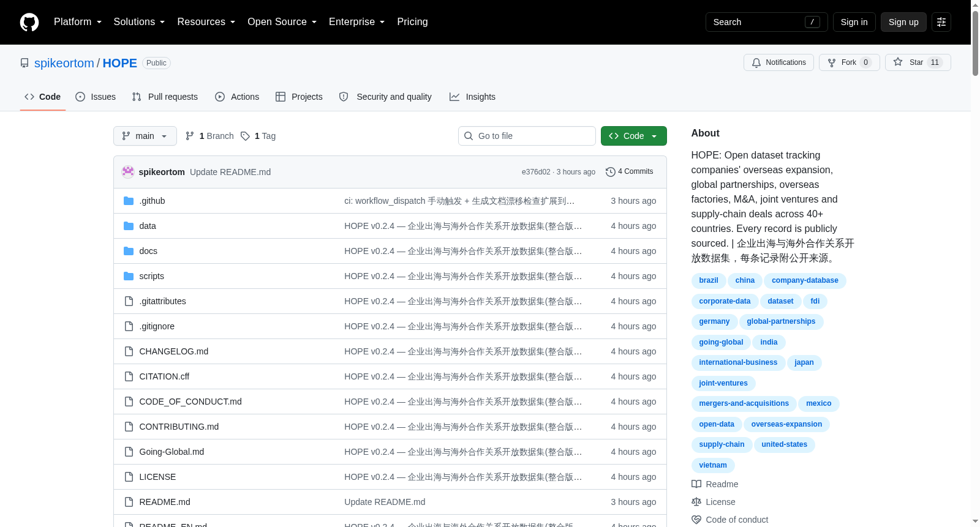This screenshot has height=527, width=980.
Task: Click the Go to file input
Action: point(527,136)
